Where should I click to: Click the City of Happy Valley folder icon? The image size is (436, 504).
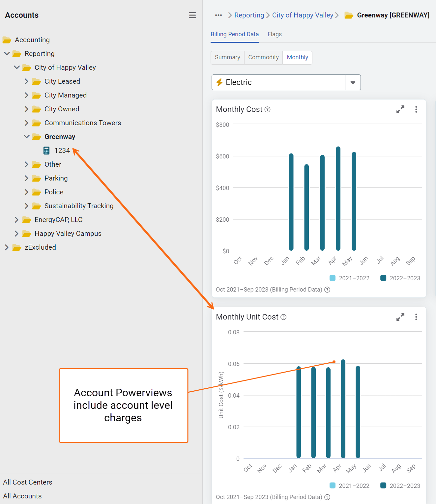coord(27,68)
